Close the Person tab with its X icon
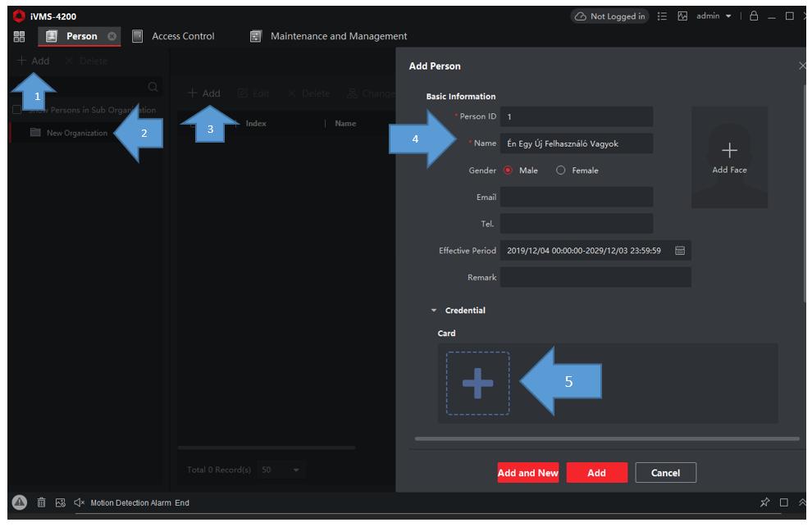The width and height of the screenshot is (812, 527). pos(112,36)
